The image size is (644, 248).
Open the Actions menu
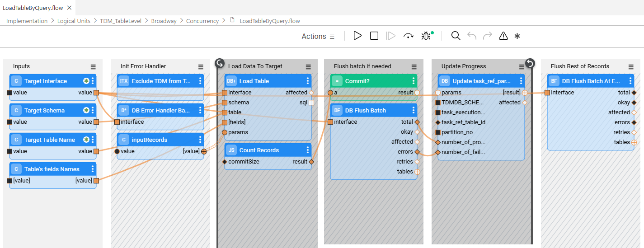pos(318,36)
